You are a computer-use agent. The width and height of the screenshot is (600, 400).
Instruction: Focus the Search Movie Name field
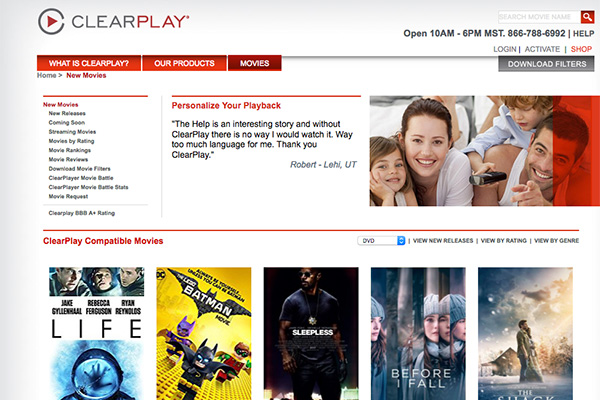pos(539,17)
